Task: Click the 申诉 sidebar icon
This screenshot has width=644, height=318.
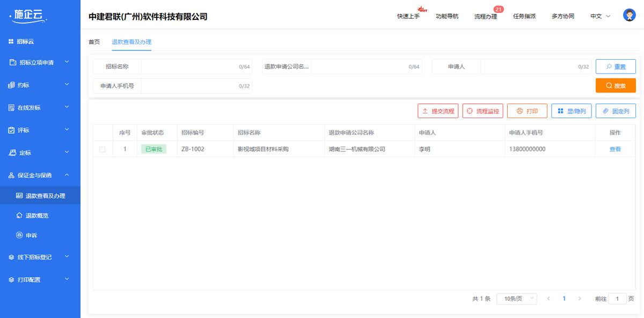Action: tap(19, 235)
